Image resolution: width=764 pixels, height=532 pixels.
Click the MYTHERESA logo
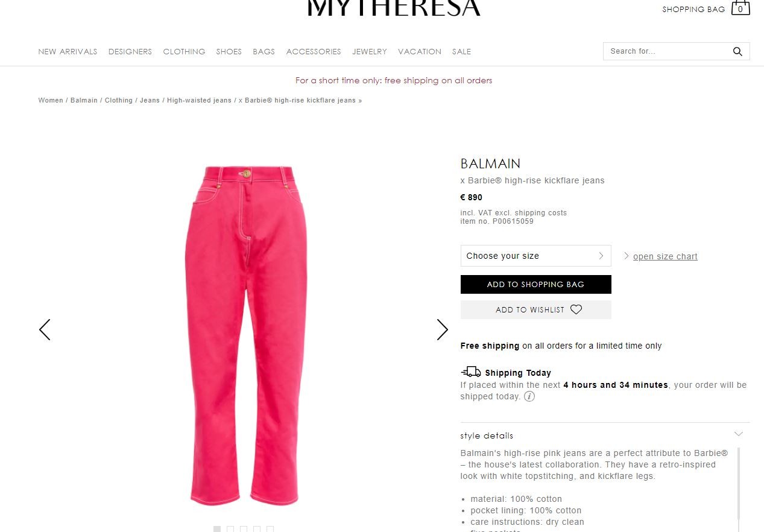(394, 7)
